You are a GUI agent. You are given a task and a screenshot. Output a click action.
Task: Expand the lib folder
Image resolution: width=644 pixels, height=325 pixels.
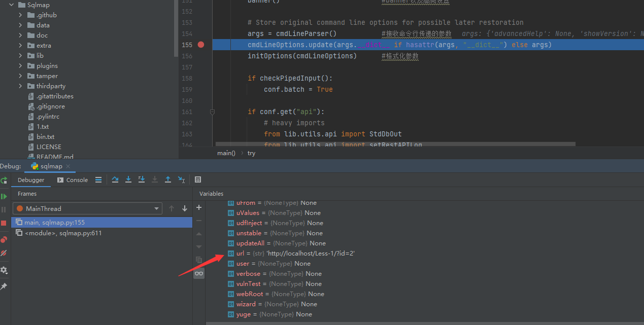tap(20, 56)
